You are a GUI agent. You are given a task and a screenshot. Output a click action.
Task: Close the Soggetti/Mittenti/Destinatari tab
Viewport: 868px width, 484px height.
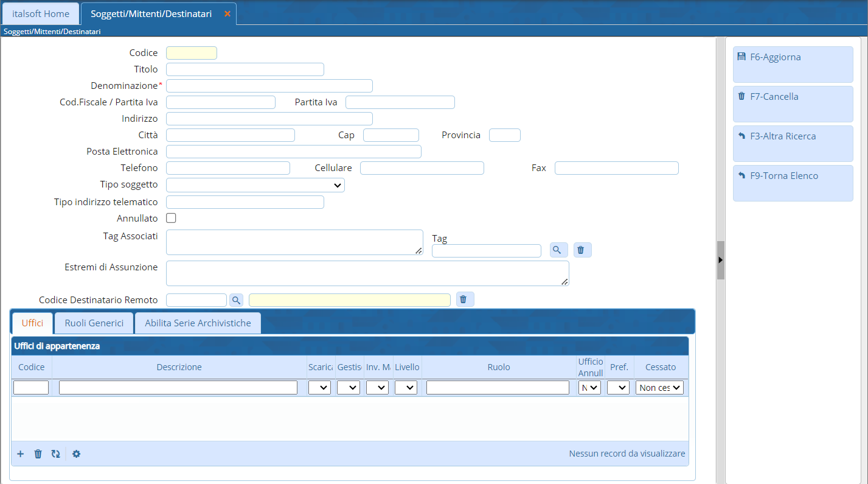pyautogui.click(x=227, y=13)
